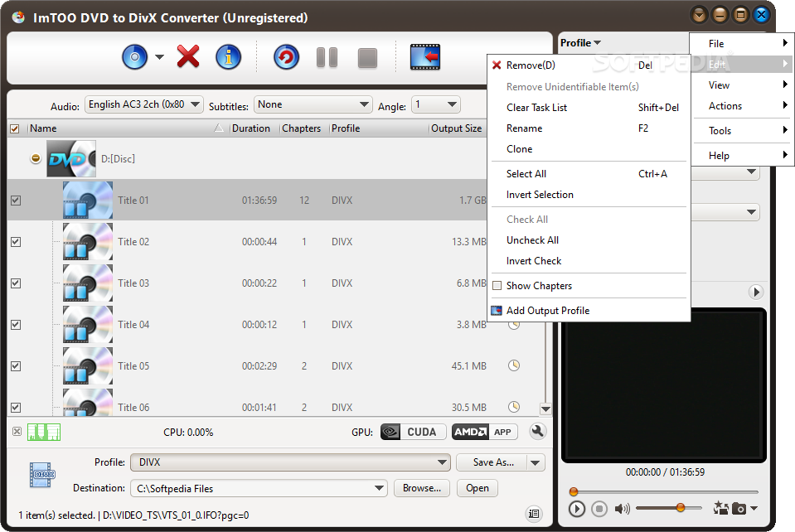Click the Open destination button
Image resolution: width=795 pixels, height=532 pixels.
[477, 488]
